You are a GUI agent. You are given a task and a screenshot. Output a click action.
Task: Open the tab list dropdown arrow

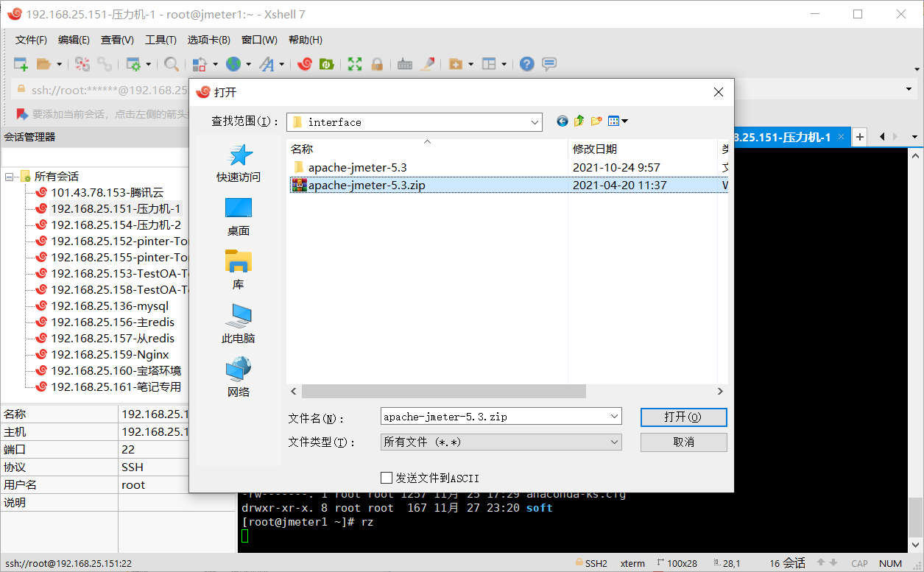pyautogui.click(x=914, y=137)
